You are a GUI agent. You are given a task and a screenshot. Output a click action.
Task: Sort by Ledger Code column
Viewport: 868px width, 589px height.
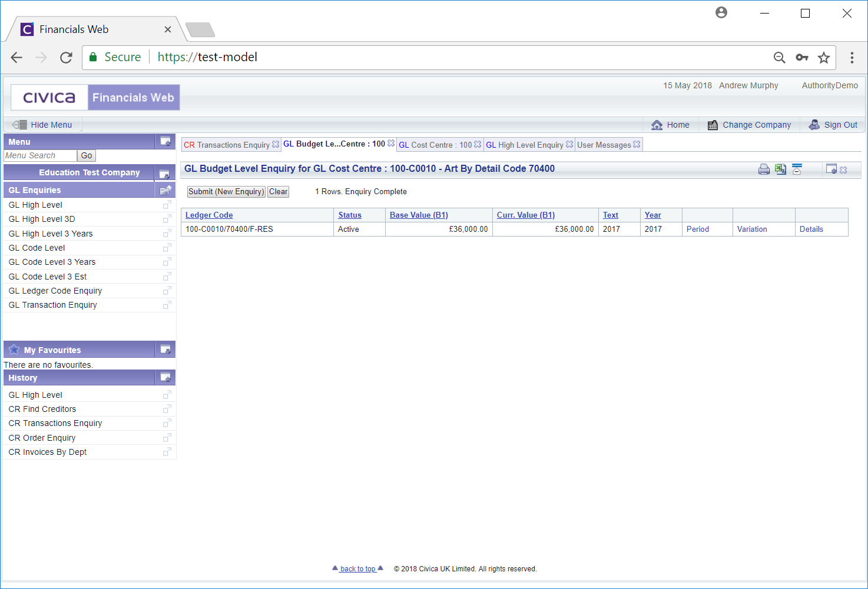point(209,215)
